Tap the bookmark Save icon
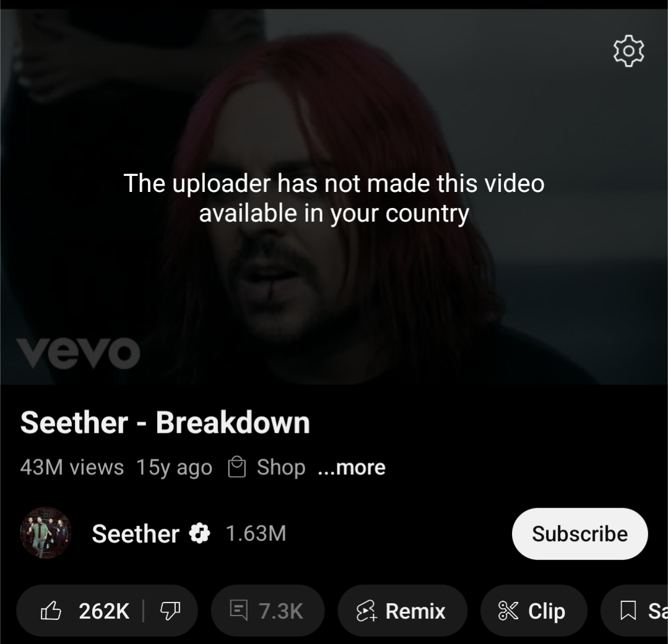 coord(628,611)
